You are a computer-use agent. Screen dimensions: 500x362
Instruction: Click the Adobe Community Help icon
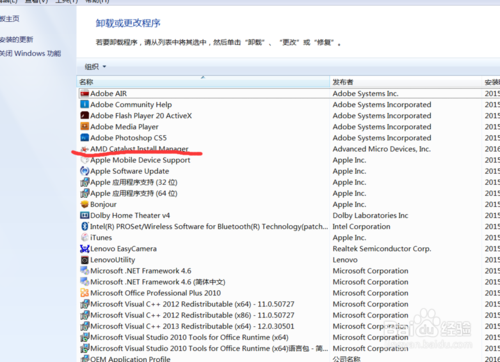tap(85, 105)
